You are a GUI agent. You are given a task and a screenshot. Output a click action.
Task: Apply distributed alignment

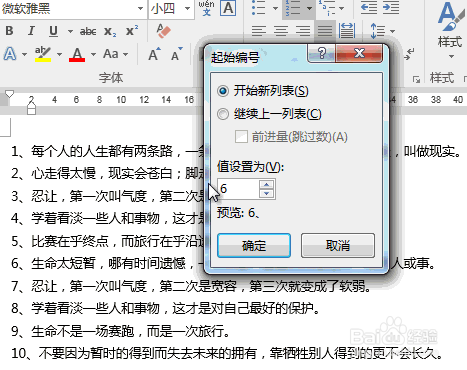coord(347,31)
